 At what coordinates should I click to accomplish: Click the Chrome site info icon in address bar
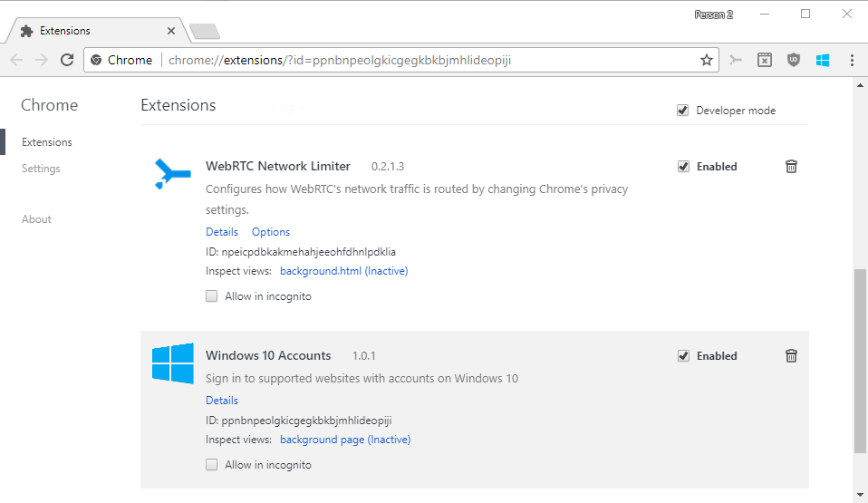tap(96, 60)
